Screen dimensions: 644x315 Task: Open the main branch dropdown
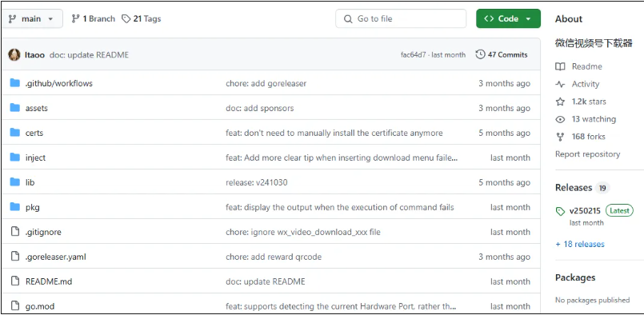coord(32,19)
